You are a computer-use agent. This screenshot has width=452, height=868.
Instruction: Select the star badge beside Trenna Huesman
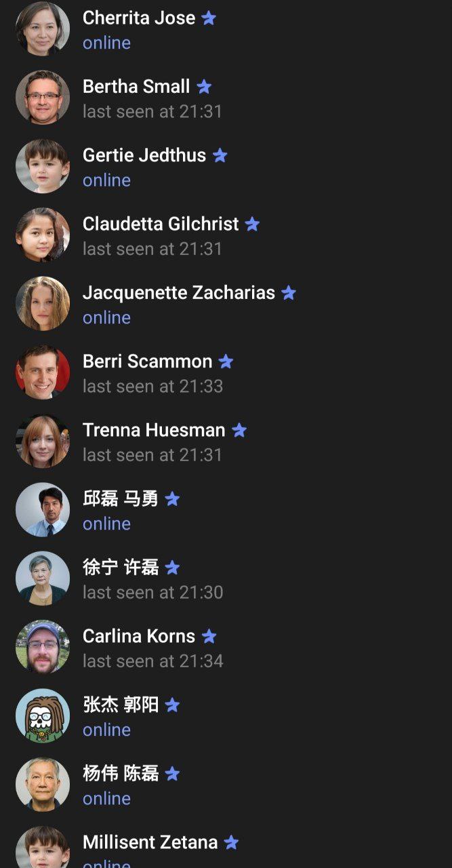click(x=239, y=430)
